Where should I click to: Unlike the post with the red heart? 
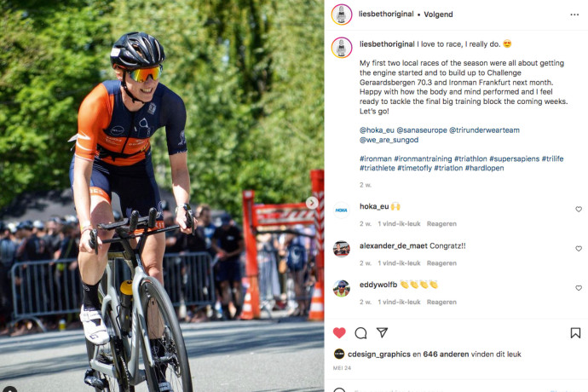point(339,332)
